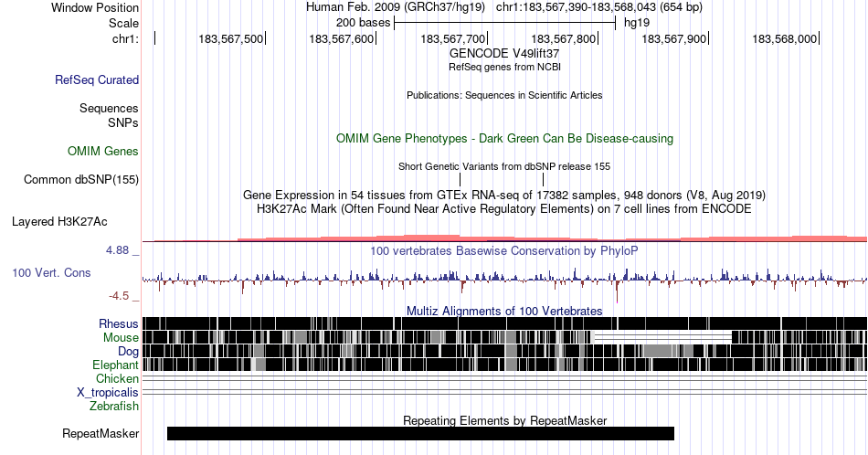Click Publications: Sequences in Scientific Articles title
Image resolution: width=868 pixels, height=455 pixels.
[x=504, y=95]
